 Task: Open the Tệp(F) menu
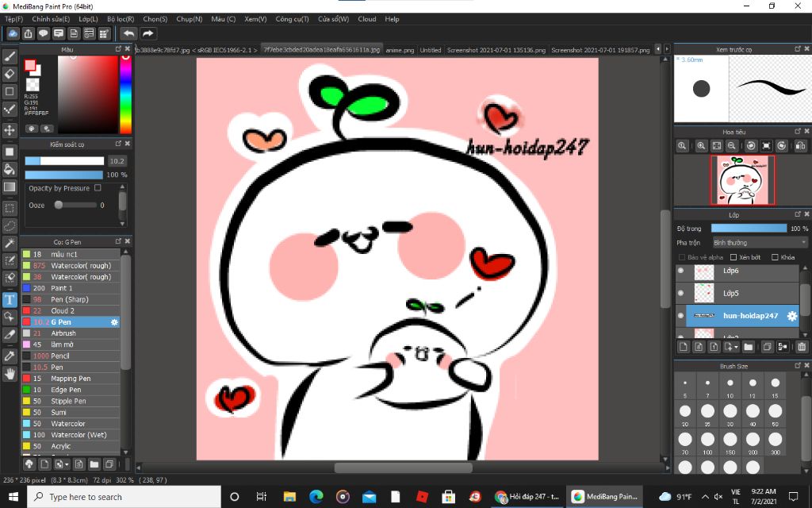coord(14,19)
